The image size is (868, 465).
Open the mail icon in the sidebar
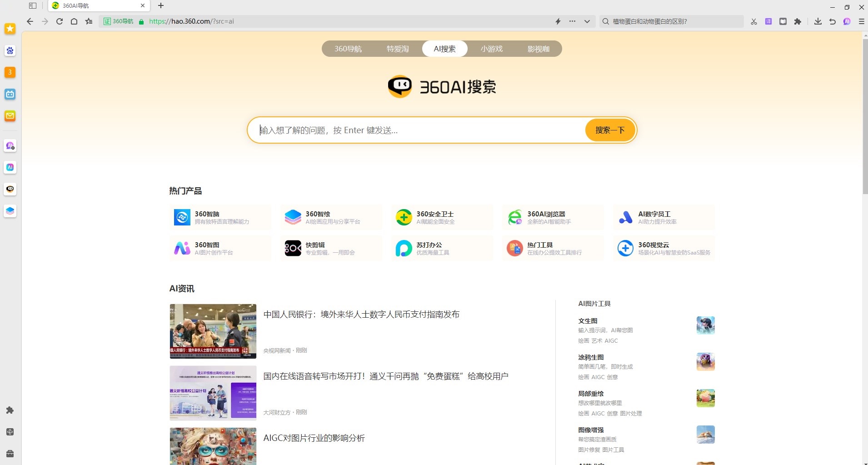coord(10,116)
